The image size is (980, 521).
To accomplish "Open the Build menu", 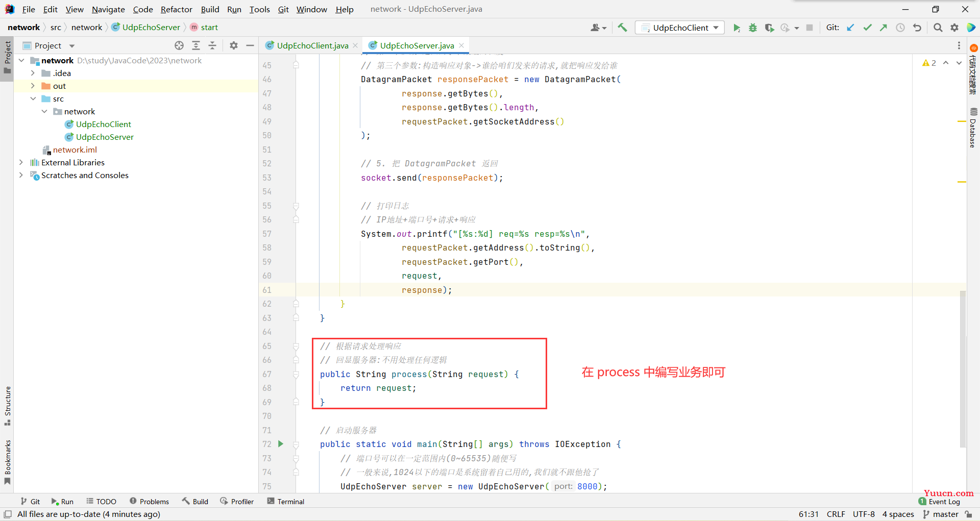I will pos(210,9).
